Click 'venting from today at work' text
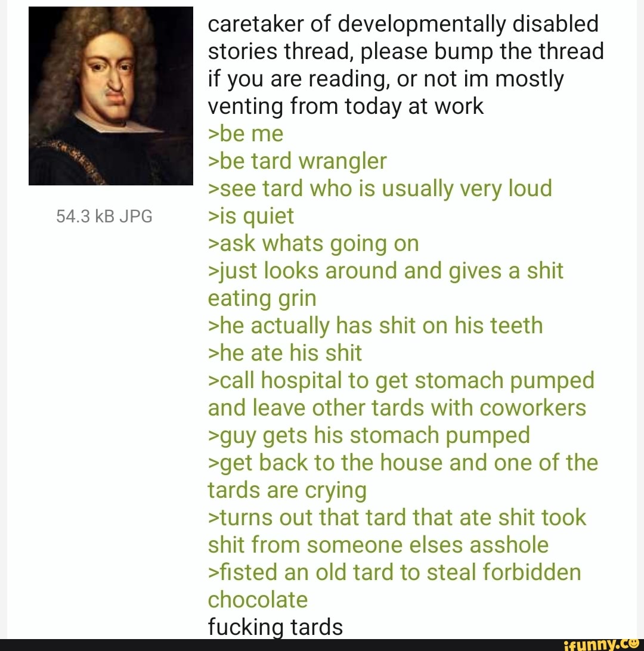The height and width of the screenshot is (651, 644). 345,106
